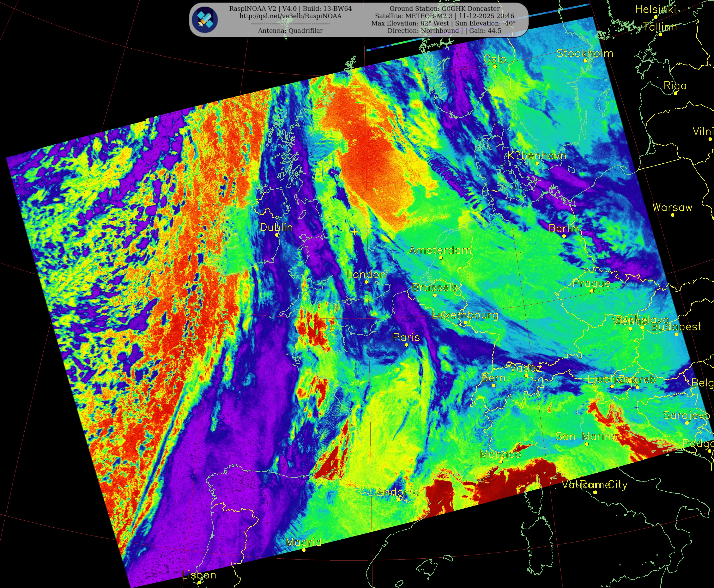Select the Monaco city label
Image resolution: width=714 pixels, height=588 pixels.
[500, 455]
